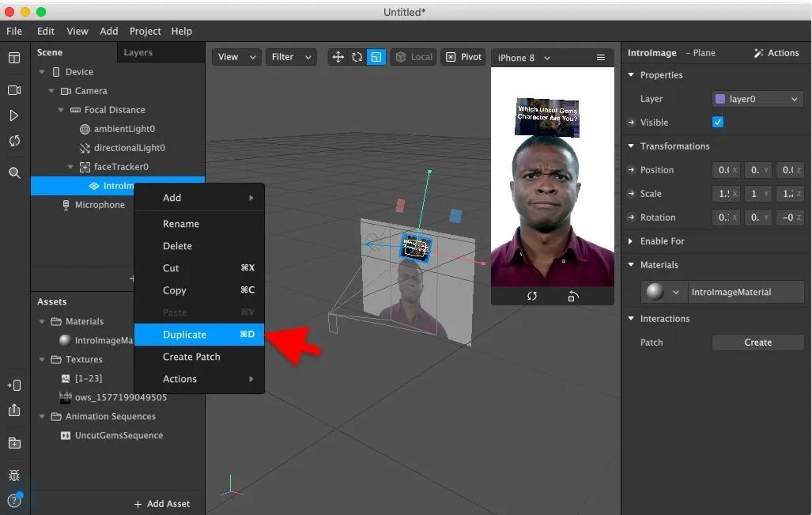Select the Camera scene item
This screenshot has height=515, width=812.
point(91,91)
